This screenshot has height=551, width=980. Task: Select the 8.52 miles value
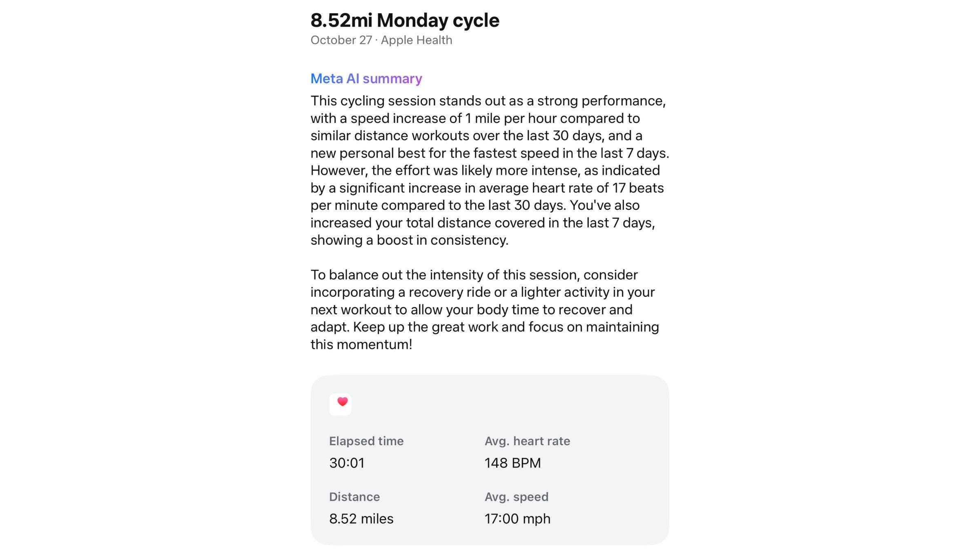pyautogui.click(x=361, y=519)
